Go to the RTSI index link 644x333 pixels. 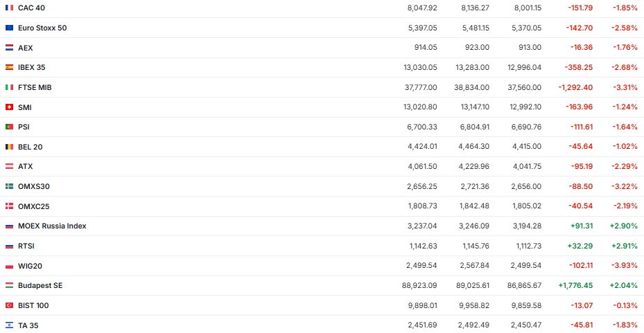pos(26,246)
